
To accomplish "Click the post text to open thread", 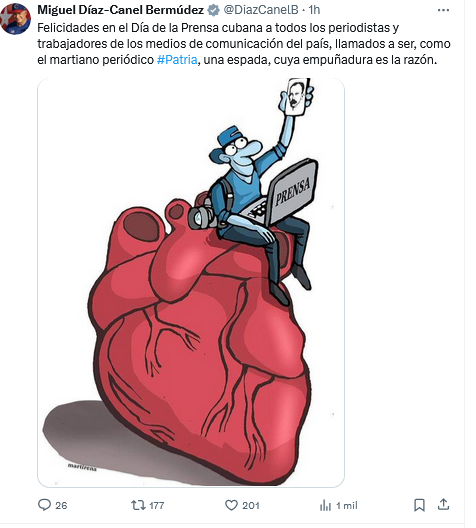I will (244, 44).
